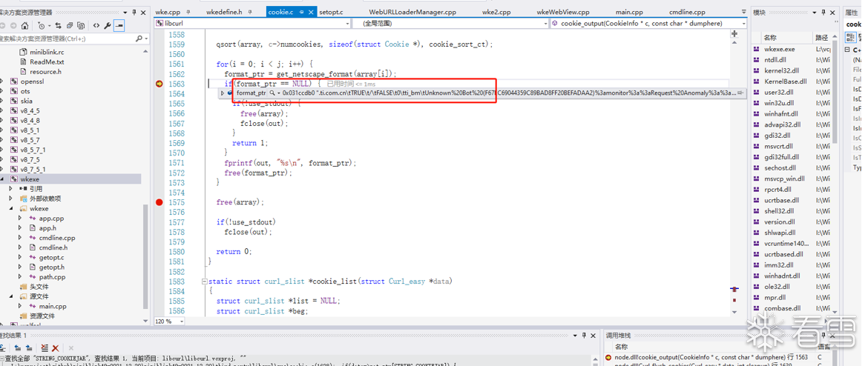
Task: Expand the openssl project node
Action: pos(2,81)
